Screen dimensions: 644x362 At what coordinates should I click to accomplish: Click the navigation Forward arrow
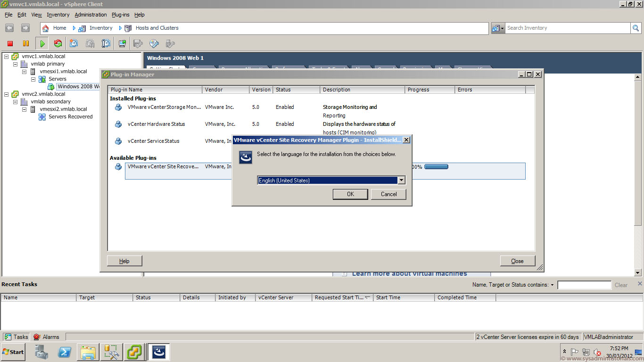(x=25, y=28)
